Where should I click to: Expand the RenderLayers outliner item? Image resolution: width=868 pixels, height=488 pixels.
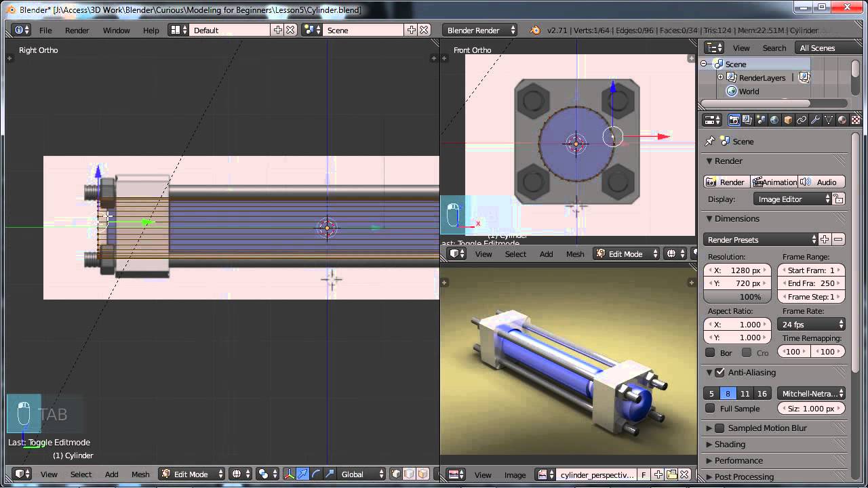click(x=720, y=77)
